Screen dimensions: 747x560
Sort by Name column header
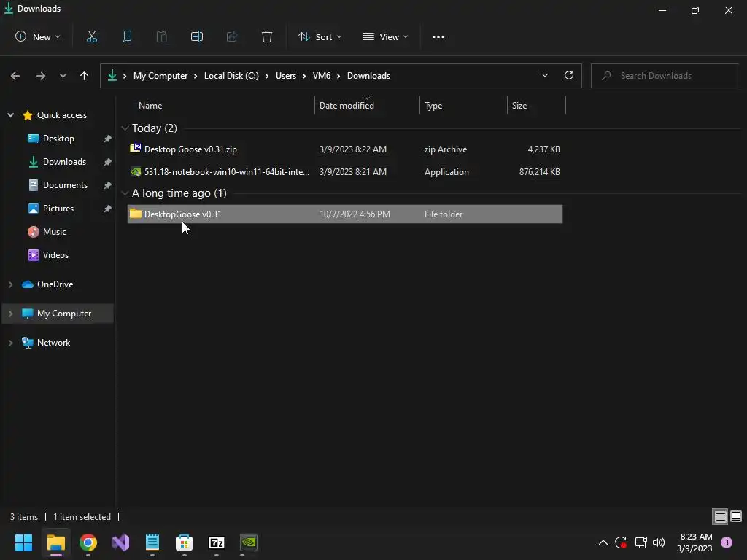[x=150, y=106]
